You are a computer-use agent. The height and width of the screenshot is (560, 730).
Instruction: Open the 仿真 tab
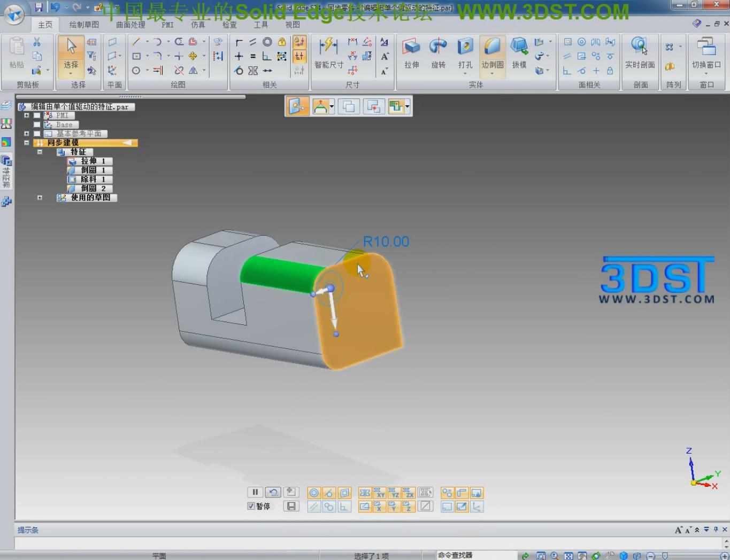[198, 25]
